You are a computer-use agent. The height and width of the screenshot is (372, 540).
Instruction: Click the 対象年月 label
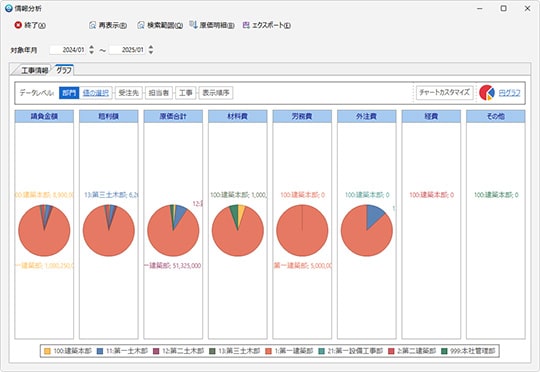click(23, 50)
